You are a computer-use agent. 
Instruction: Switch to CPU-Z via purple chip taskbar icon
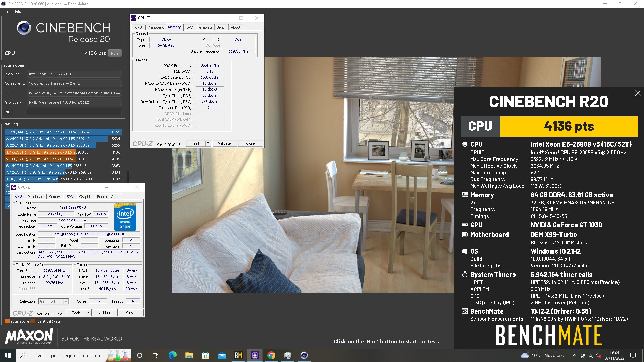(255, 355)
